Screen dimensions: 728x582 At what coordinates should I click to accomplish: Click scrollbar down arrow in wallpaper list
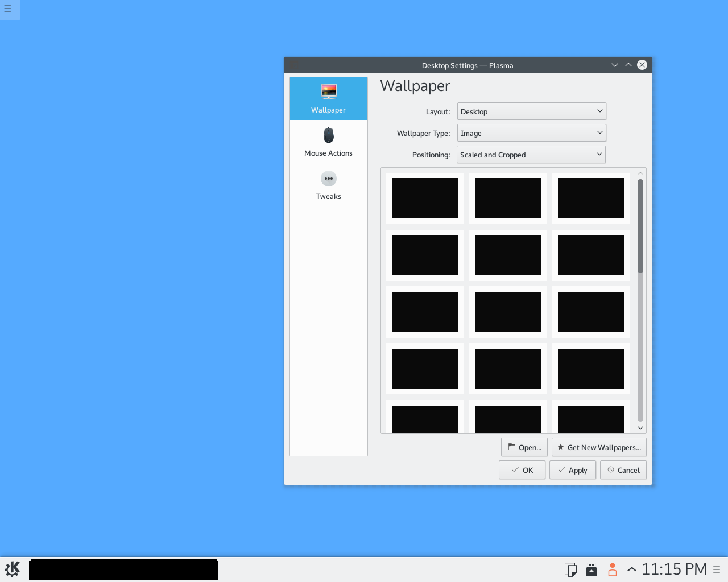[x=640, y=428]
